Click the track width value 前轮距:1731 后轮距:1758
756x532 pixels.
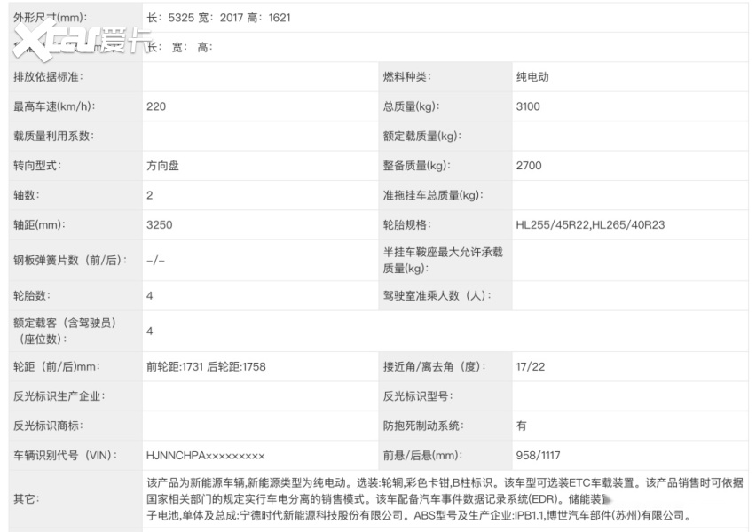click(x=206, y=366)
